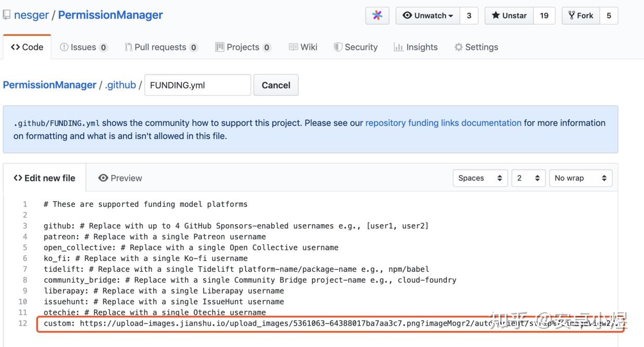Image resolution: width=644 pixels, height=347 pixels.
Task: Select the Pull requests icon
Action: (x=128, y=47)
